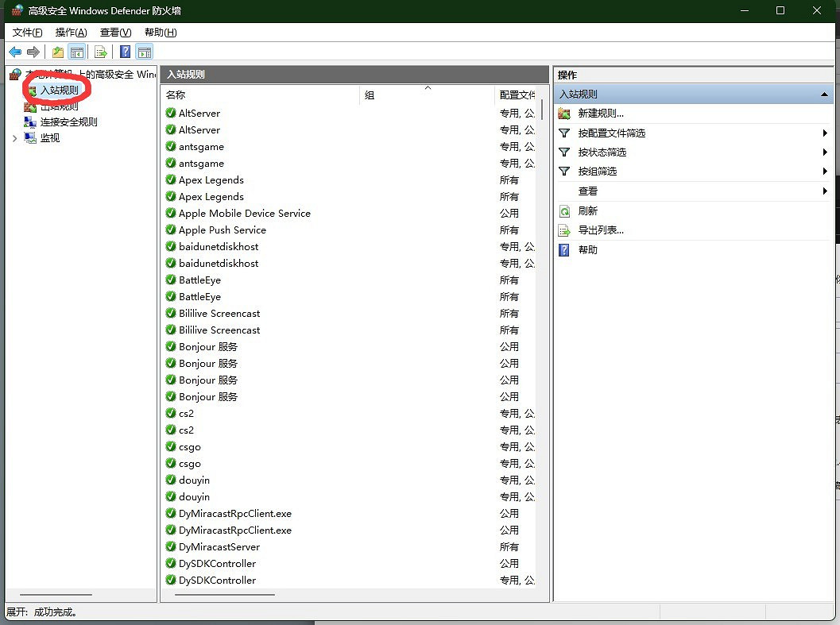Collapse the 入站规则 actions section

pyautogui.click(x=824, y=95)
